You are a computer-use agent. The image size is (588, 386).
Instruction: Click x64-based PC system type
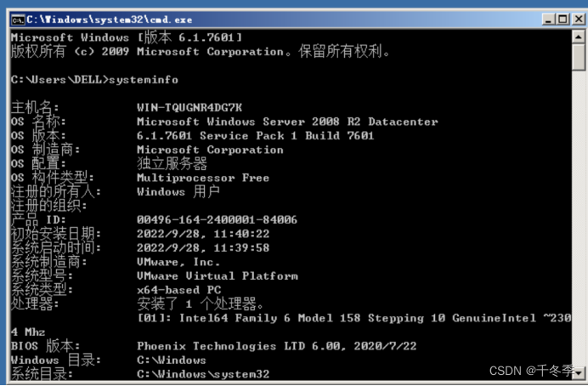click(x=179, y=290)
